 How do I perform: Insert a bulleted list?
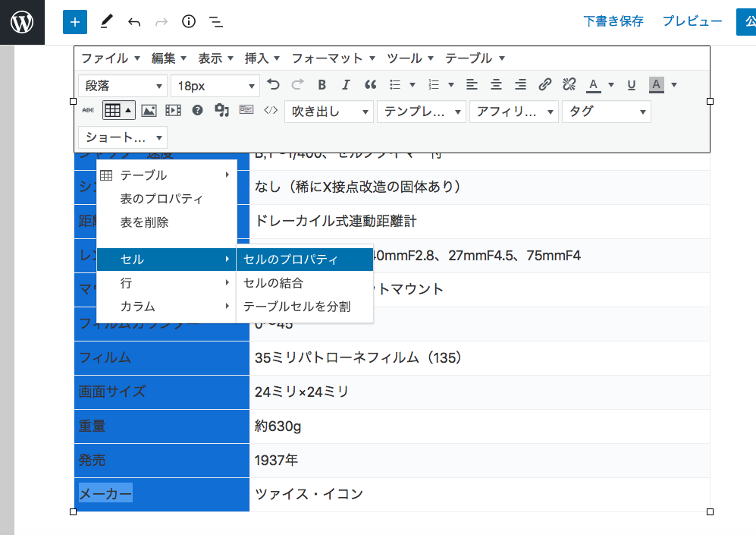(x=395, y=85)
